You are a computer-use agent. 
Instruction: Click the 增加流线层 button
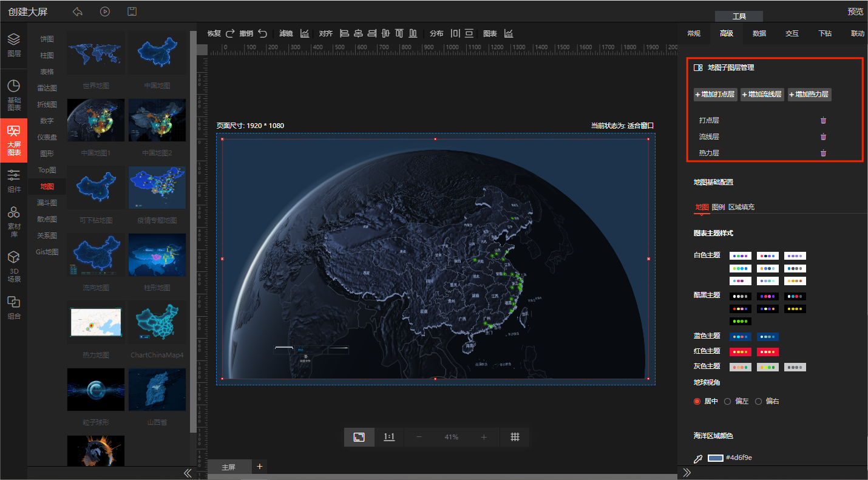pos(762,95)
